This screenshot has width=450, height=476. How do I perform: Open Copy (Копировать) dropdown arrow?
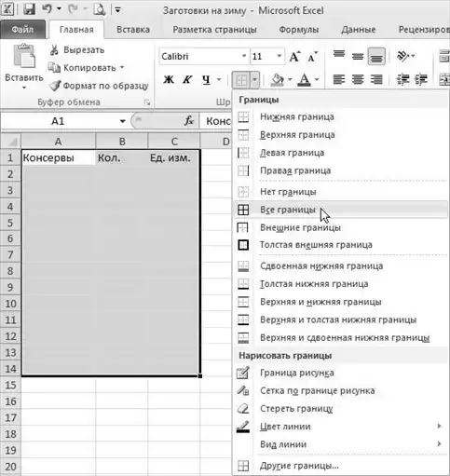click(122, 67)
